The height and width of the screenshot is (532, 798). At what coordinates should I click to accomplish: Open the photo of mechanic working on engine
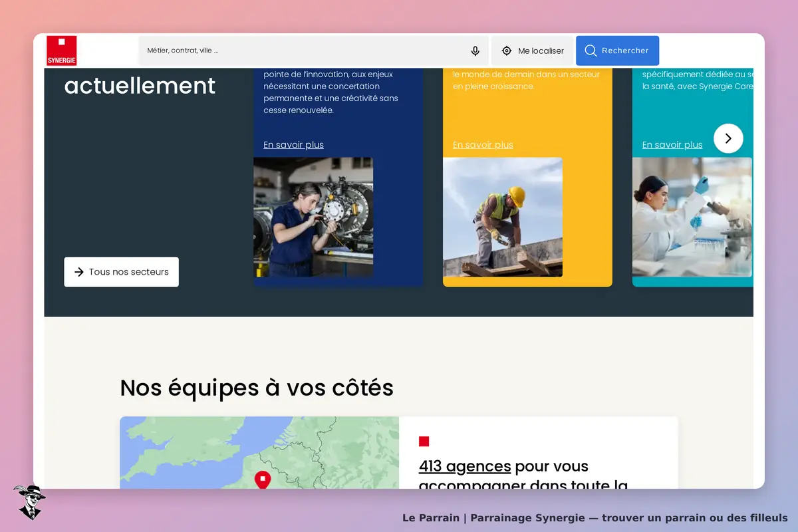(313, 217)
